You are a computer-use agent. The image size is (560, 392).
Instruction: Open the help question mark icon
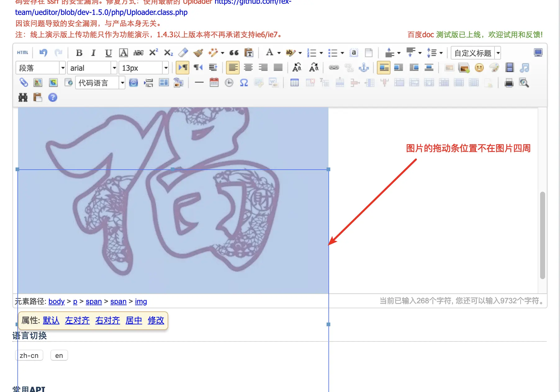(53, 97)
